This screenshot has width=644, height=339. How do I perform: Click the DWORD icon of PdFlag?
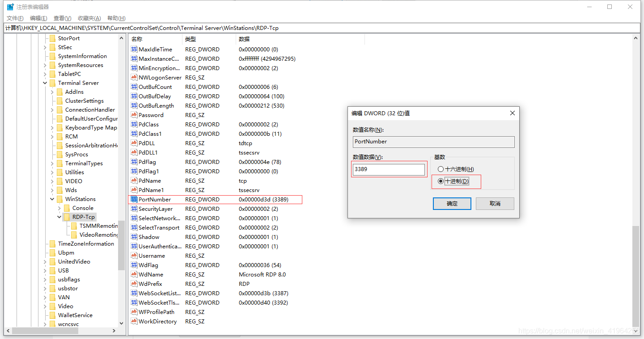[x=134, y=162]
